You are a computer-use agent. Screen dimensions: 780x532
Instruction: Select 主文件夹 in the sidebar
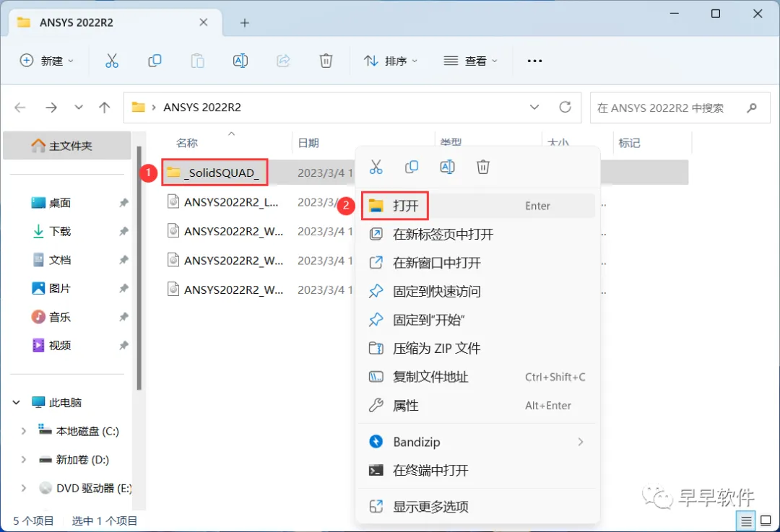point(67,146)
